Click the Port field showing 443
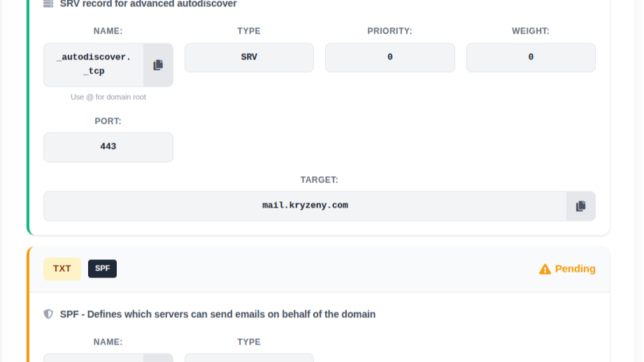 [x=108, y=147]
